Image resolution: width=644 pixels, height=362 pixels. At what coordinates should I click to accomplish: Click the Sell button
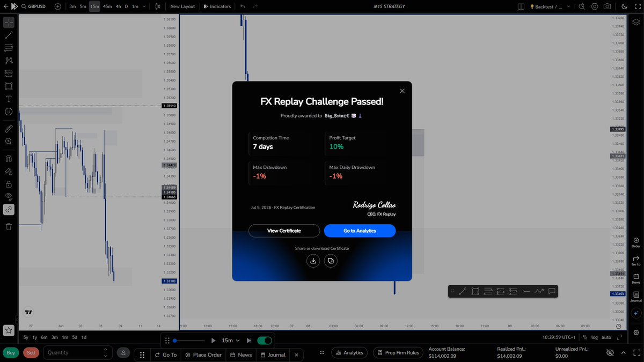(31, 352)
